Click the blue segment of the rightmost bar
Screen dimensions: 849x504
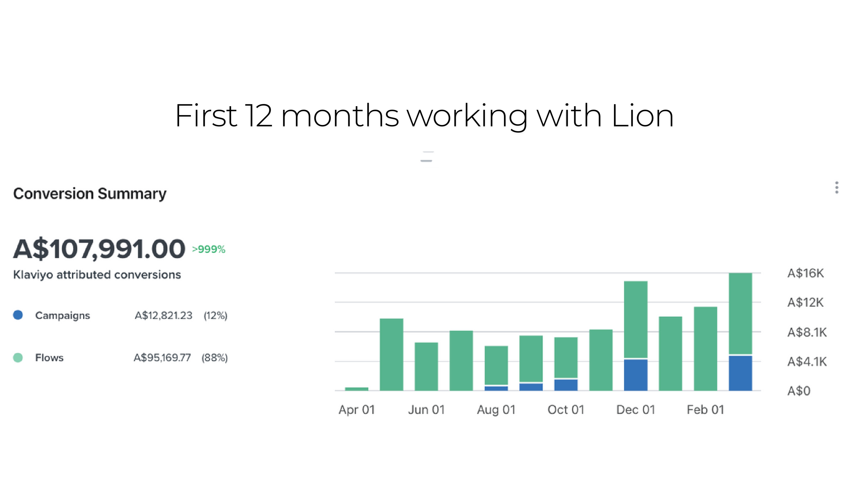pos(740,373)
